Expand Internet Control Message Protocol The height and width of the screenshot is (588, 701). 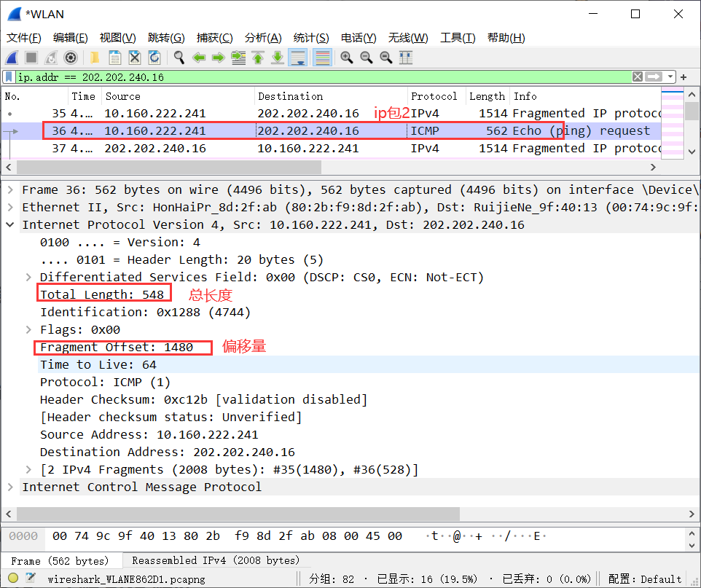coord(10,487)
